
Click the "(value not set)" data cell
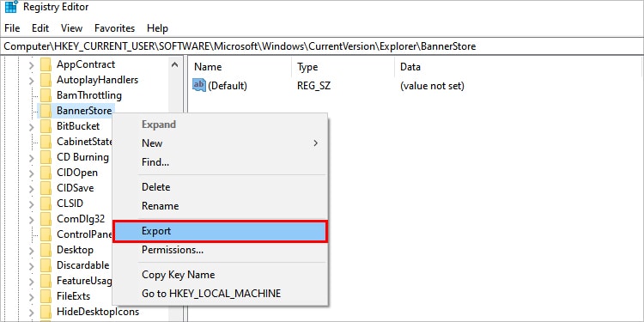pyautogui.click(x=432, y=86)
